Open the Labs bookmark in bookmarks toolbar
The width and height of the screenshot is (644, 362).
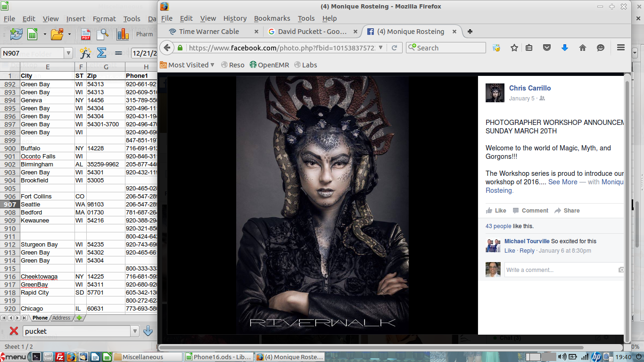[x=305, y=65]
